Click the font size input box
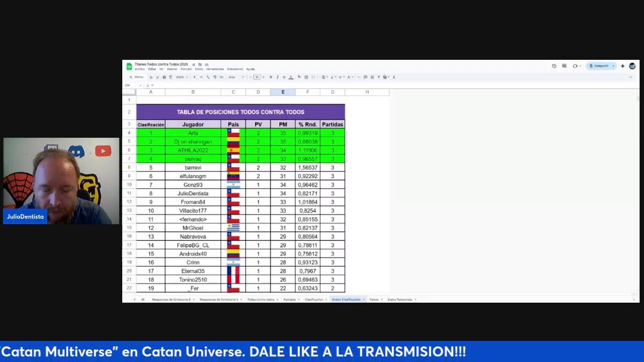 tap(257, 77)
